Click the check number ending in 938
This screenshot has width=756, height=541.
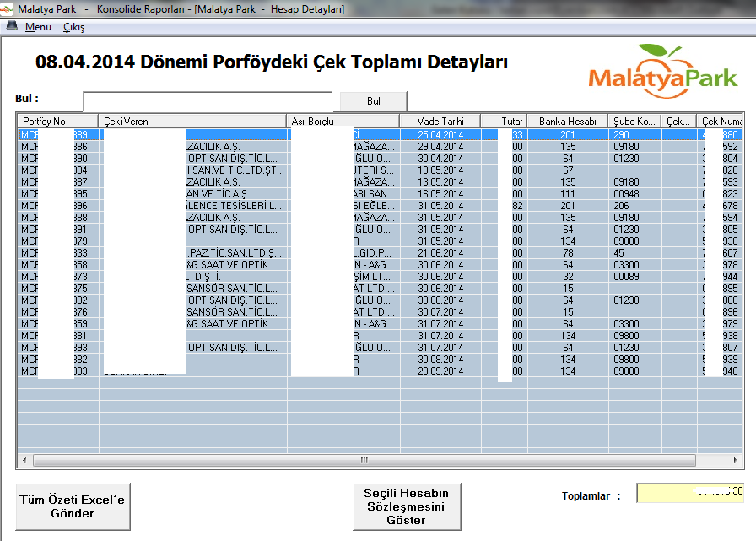[730, 336]
